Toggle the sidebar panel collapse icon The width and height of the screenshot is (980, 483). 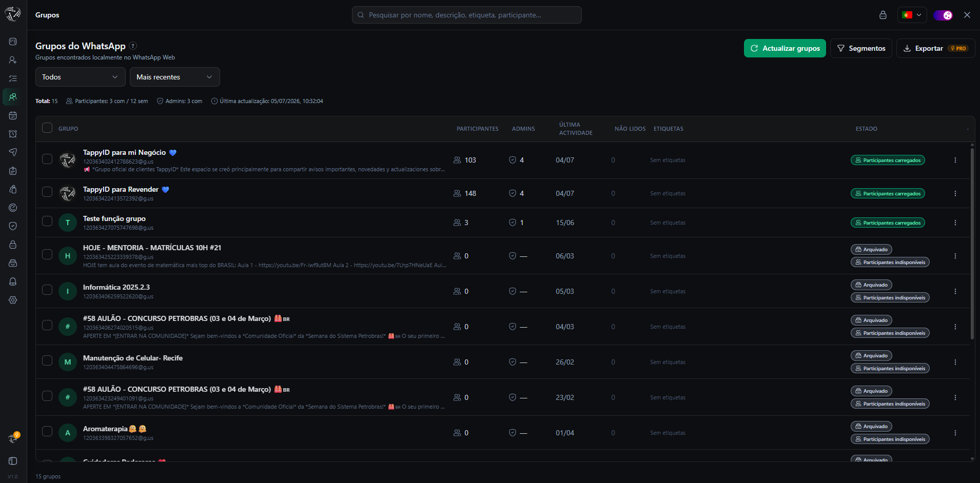[13, 461]
